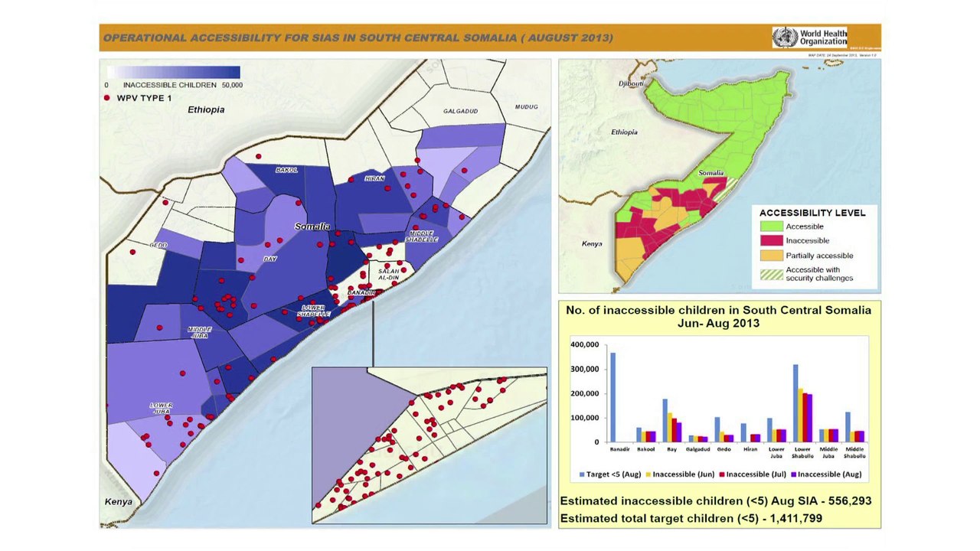Click the red Inaccessible legend swatch

[771, 240]
